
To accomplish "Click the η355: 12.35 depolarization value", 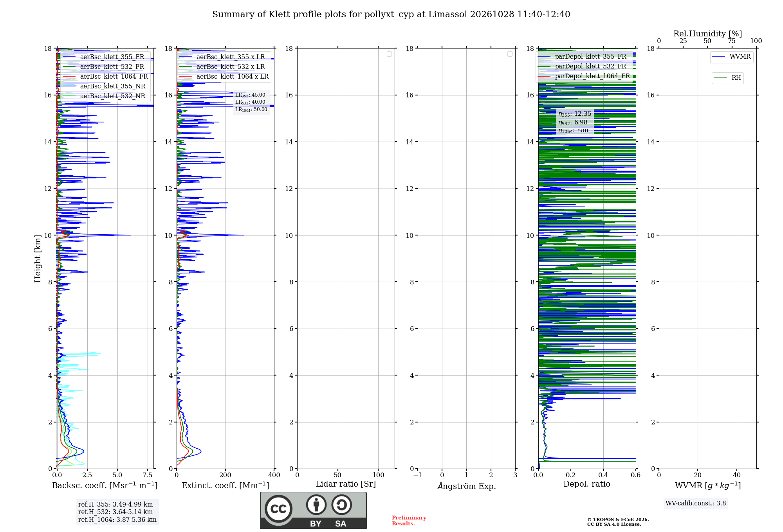I will pyautogui.click(x=575, y=114).
